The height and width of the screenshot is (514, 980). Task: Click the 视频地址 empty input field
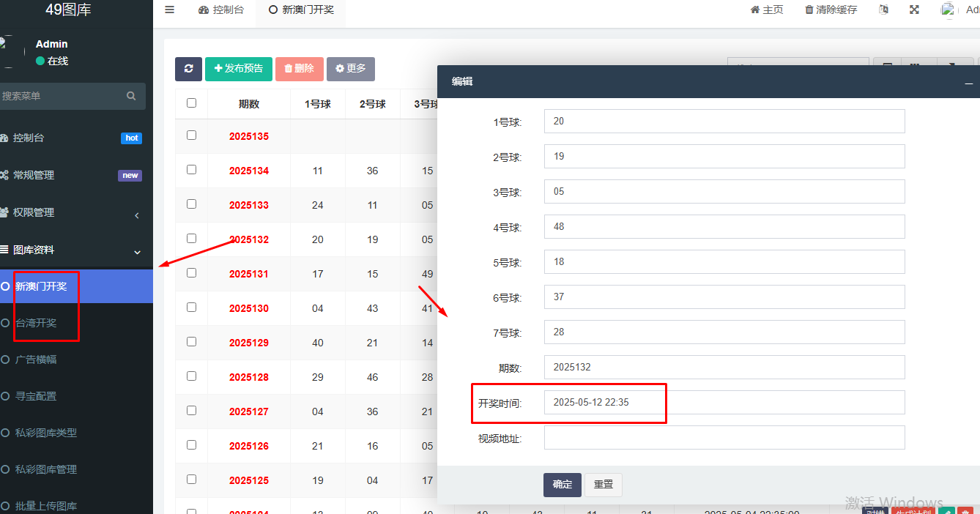pos(724,438)
